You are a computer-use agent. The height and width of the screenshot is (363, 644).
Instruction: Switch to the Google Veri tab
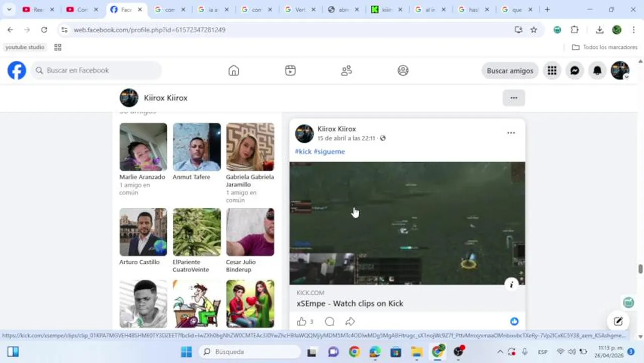[300, 10]
